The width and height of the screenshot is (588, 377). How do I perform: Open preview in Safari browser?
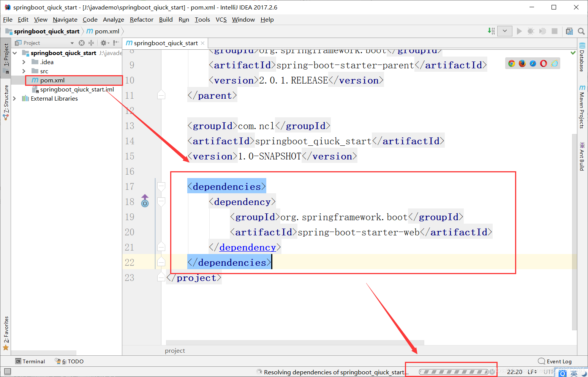point(533,63)
